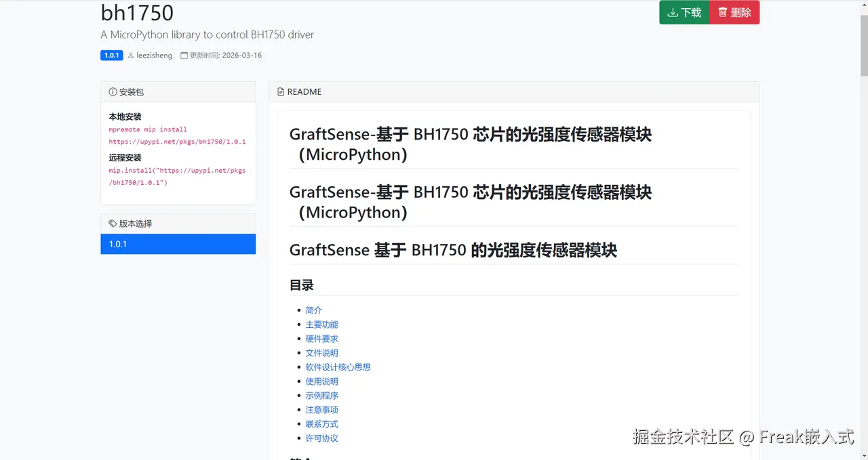Click heading GraftSense 基于 BH1750 的光强度传感器模块

tap(453, 250)
